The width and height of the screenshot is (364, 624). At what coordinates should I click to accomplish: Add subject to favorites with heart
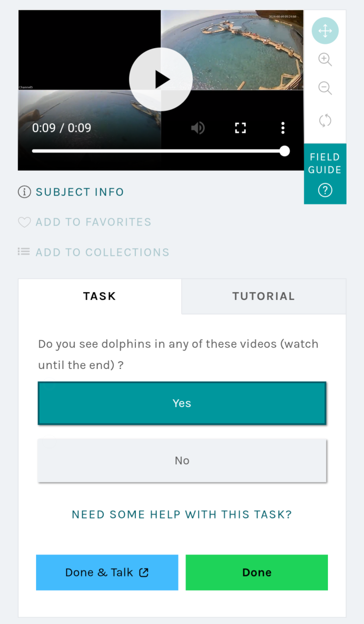[85, 222]
